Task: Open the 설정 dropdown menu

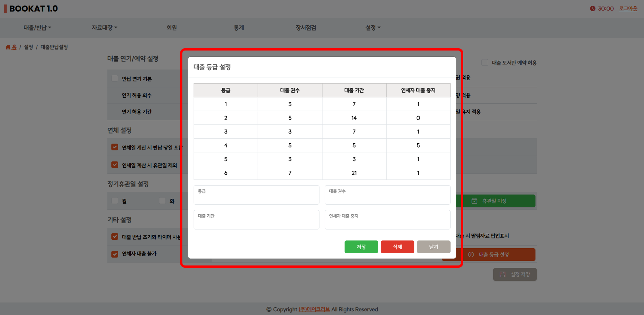Action: click(372, 28)
